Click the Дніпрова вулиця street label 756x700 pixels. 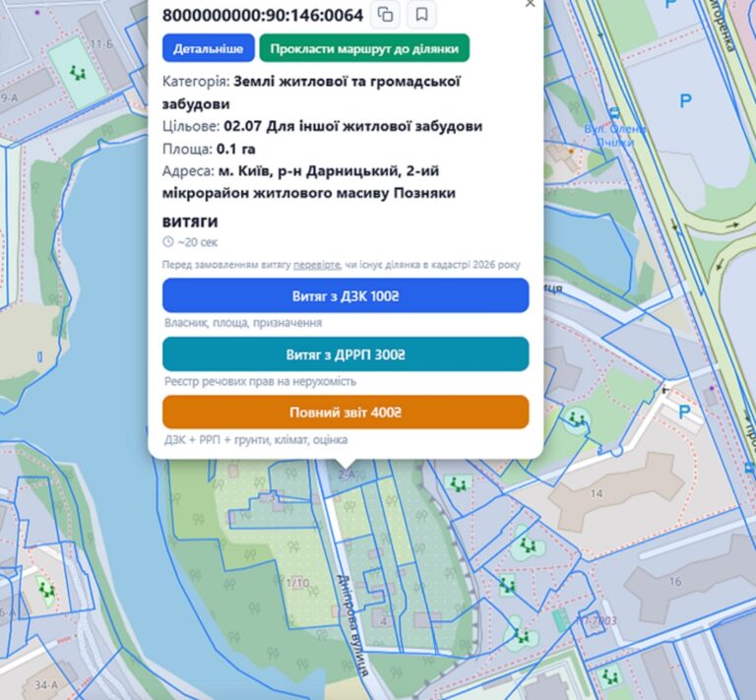click(x=350, y=624)
